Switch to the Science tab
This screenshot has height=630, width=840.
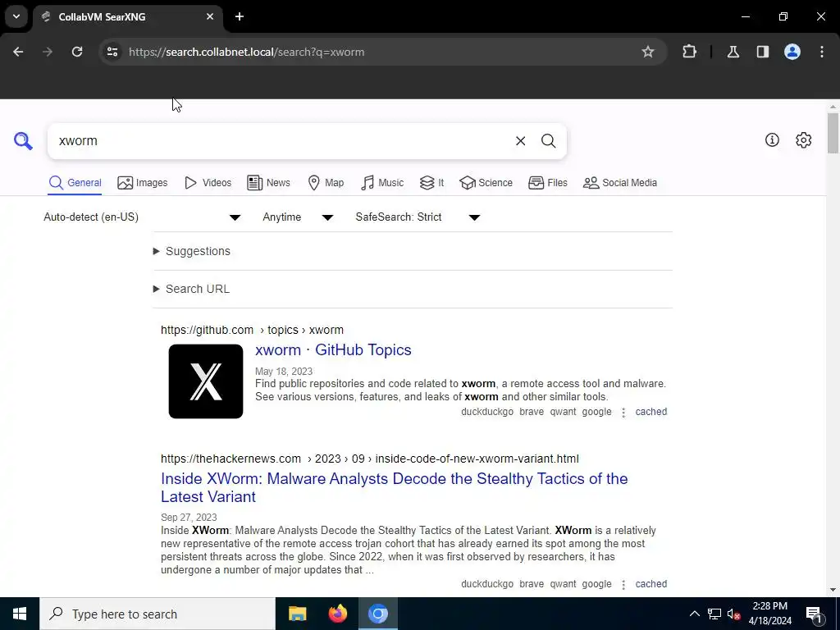[486, 183]
